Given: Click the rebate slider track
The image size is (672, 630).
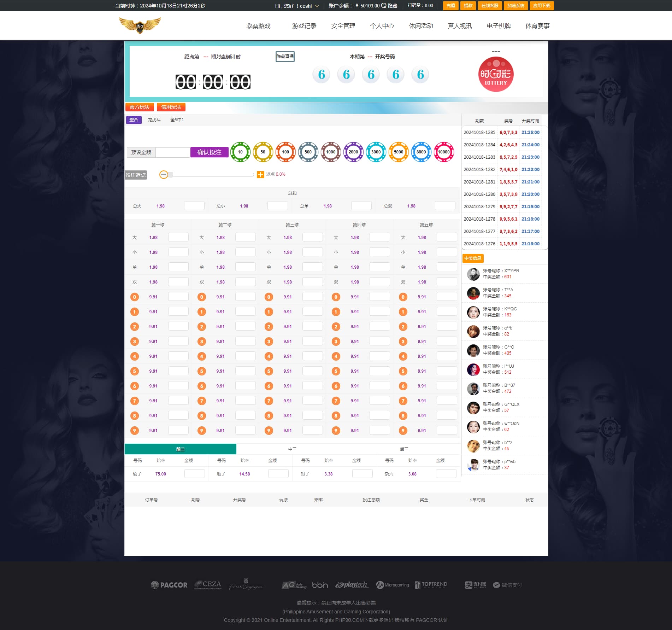Looking at the screenshot, I should (212, 175).
